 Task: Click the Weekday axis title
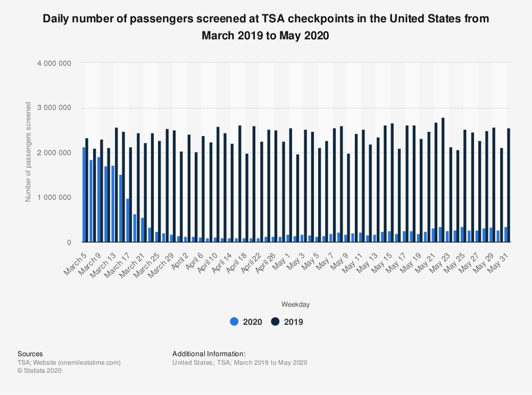click(296, 305)
